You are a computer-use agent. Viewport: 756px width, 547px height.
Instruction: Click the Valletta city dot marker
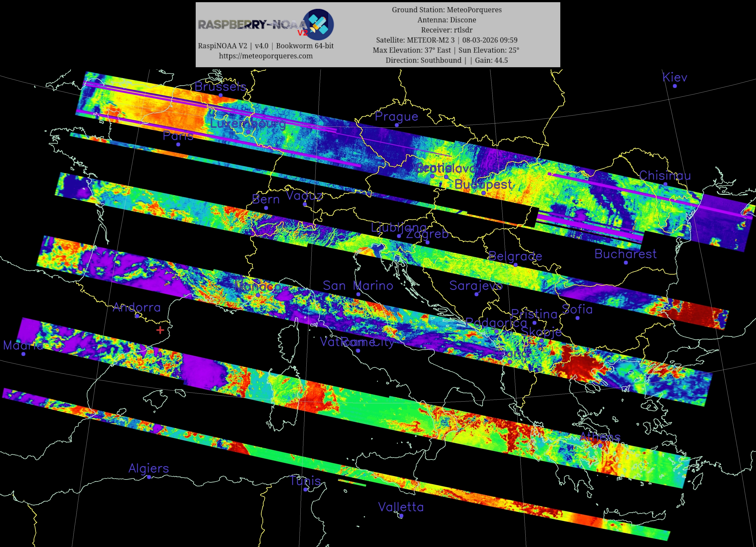[401, 516]
